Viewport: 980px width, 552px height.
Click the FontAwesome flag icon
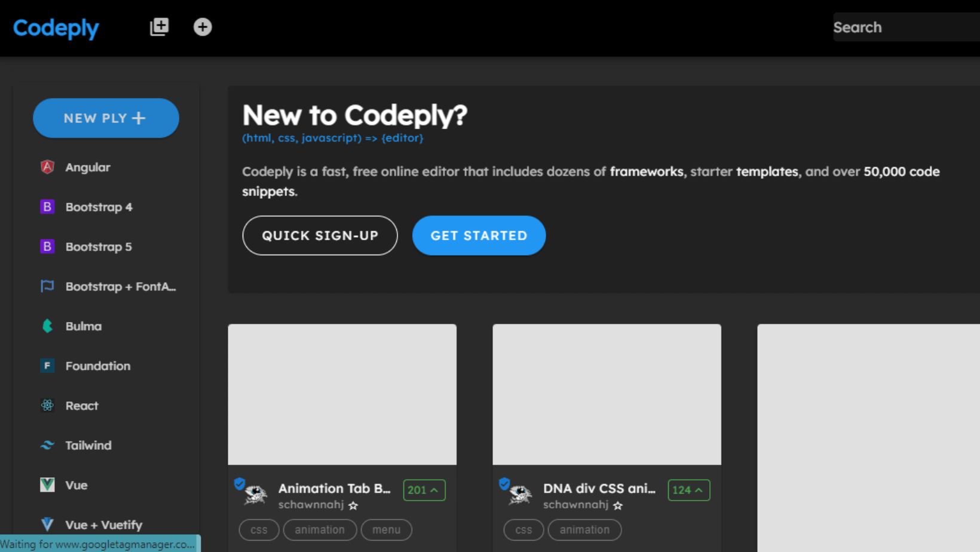(x=47, y=286)
